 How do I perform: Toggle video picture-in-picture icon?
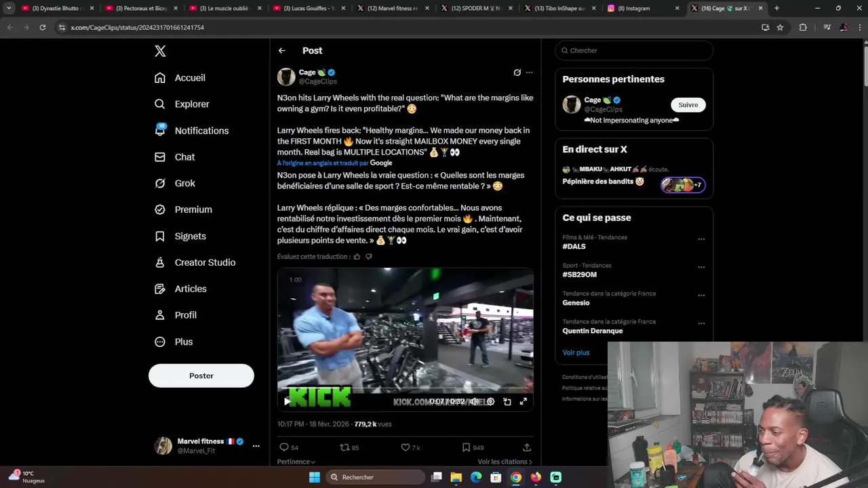[507, 401]
